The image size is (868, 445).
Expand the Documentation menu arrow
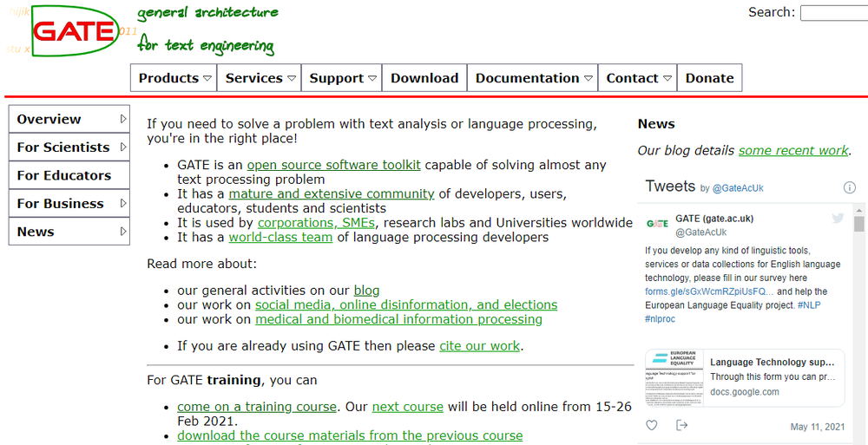click(588, 78)
